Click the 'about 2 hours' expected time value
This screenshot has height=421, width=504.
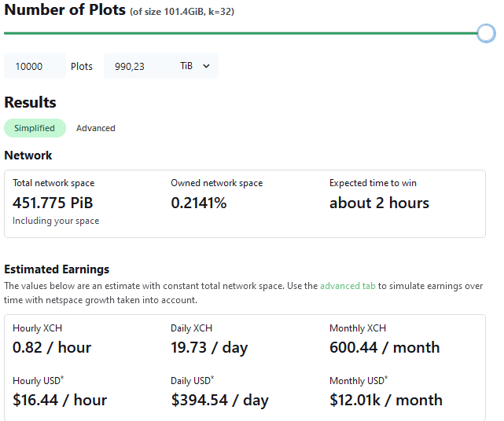(x=379, y=203)
